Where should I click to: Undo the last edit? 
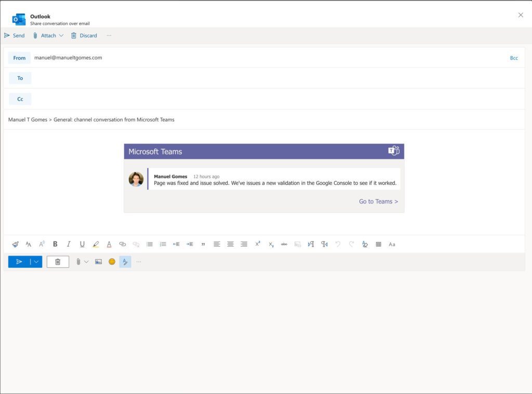pos(338,244)
